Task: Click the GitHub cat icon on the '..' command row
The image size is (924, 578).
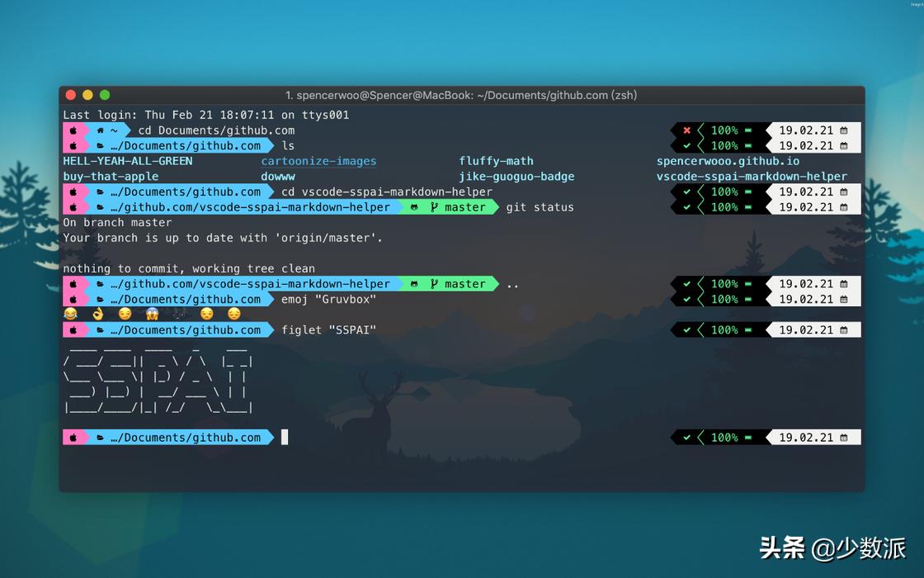Action: [x=414, y=284]
